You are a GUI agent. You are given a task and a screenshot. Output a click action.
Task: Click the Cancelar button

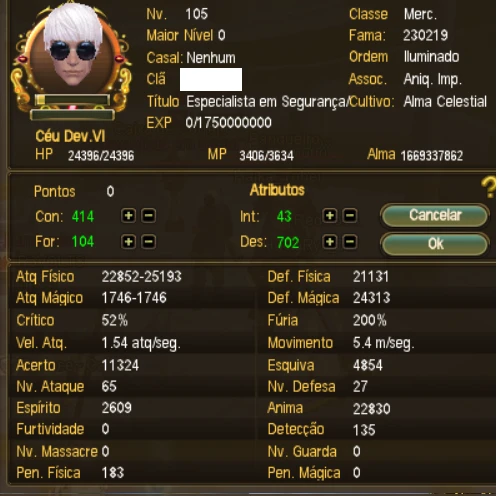(435, 215)
